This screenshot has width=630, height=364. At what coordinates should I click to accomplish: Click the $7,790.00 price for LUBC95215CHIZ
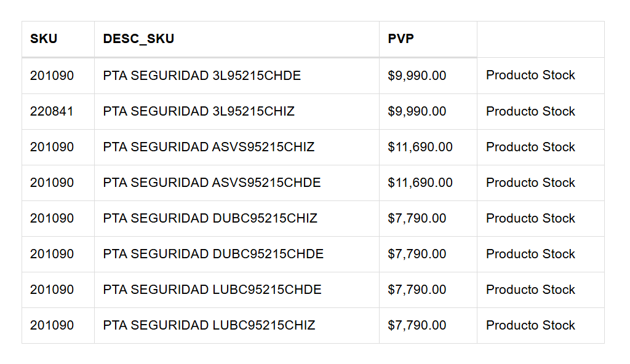pyautogui.click(x=417, y=325)
